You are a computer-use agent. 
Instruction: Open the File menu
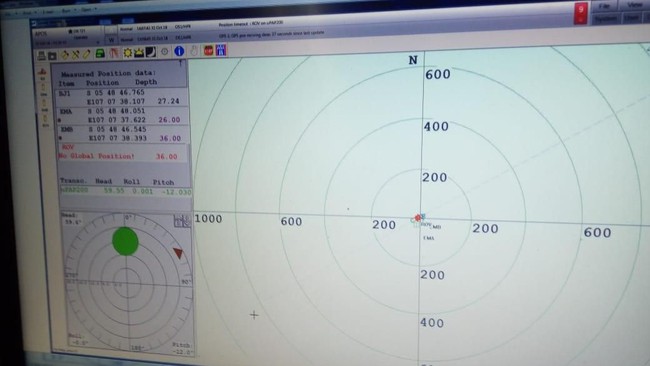pyautogui.click(x=604, y=6)
